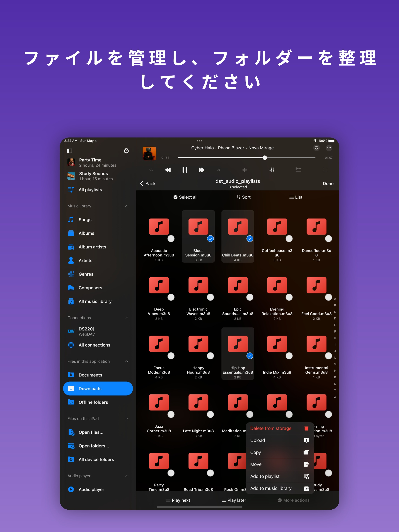The height and width of the screenshot is (532, 399).
Task: Open Party Time playlist
Action: [98, 163]
